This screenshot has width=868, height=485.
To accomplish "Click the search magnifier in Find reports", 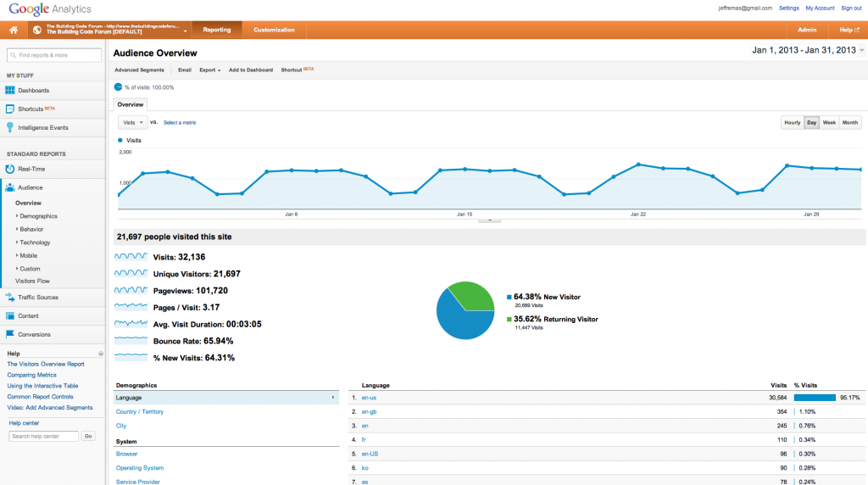I will [x=14, y=55].
